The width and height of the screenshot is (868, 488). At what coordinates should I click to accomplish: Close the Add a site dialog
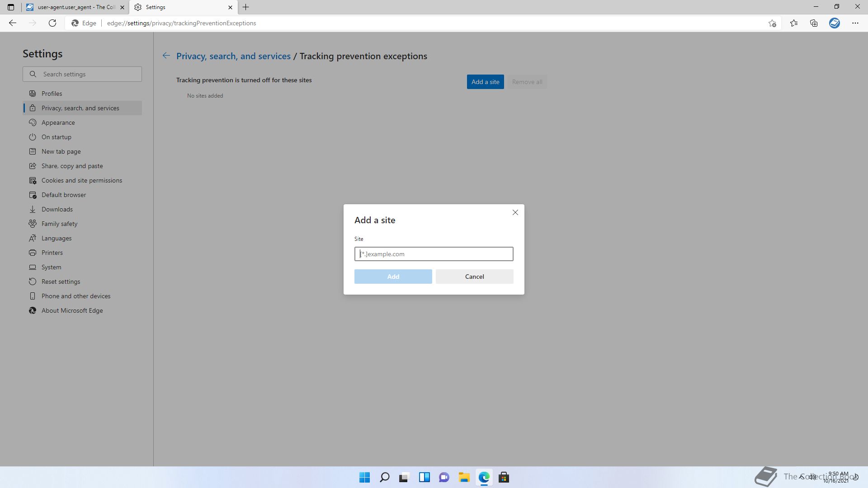(x=515, y=212)
